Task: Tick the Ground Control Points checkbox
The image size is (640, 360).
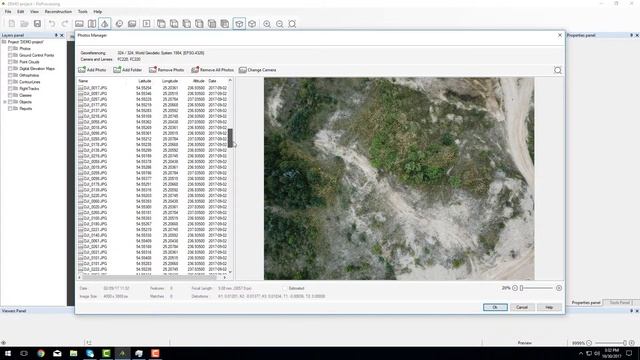Action: (11, 55)
